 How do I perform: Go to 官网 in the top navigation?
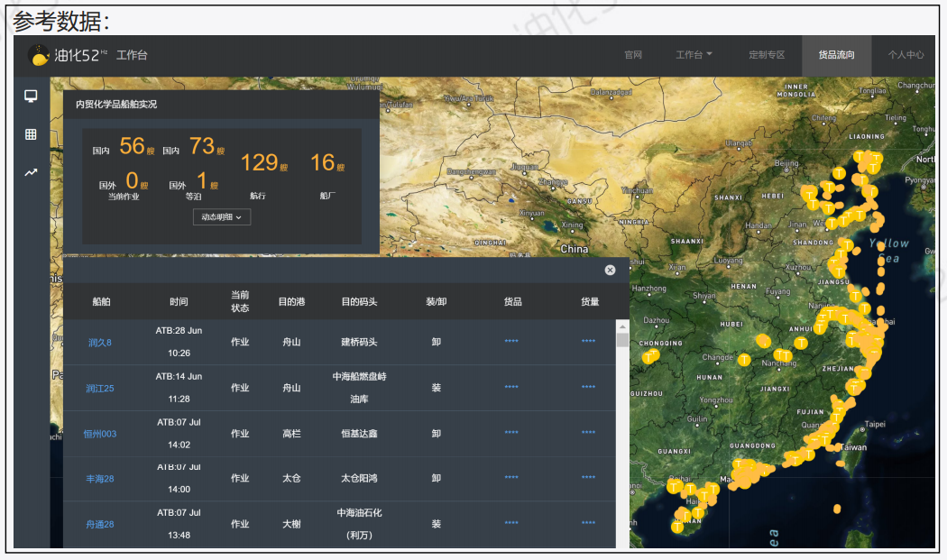[x=633, y=54]
